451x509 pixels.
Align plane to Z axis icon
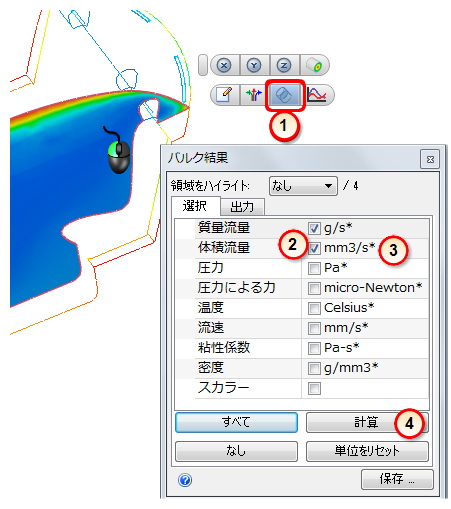284,65
